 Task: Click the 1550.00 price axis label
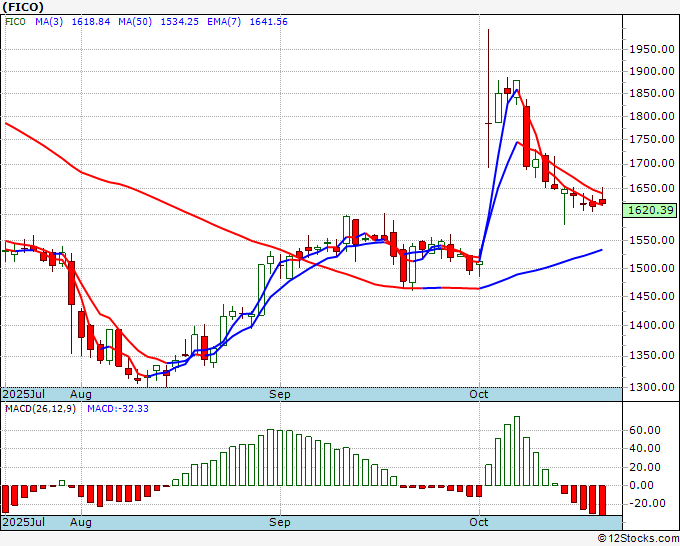(x=652, y=240)
